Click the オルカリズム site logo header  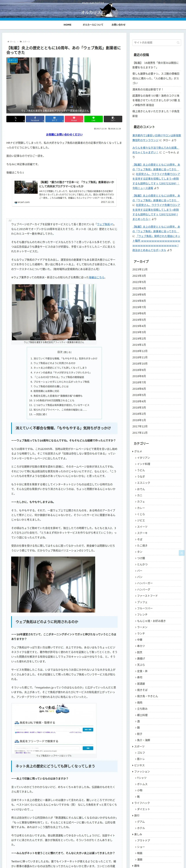(93, 12)
